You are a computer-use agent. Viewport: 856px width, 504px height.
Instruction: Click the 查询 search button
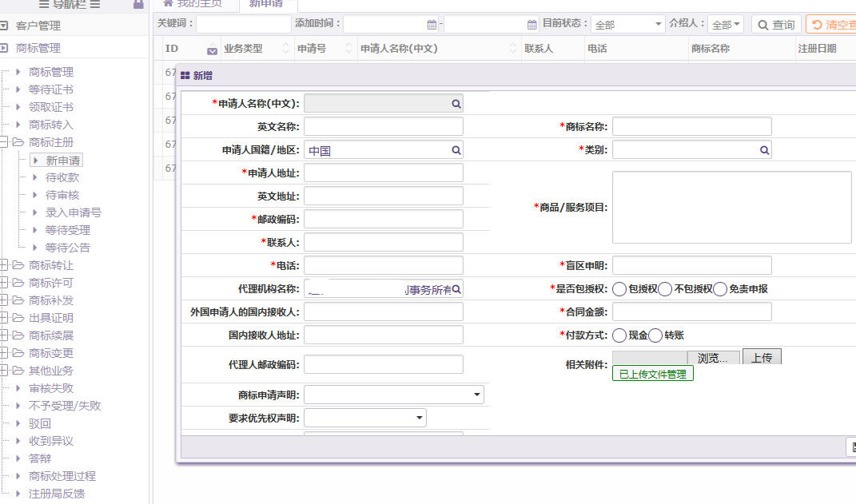[x=774, y=25]
